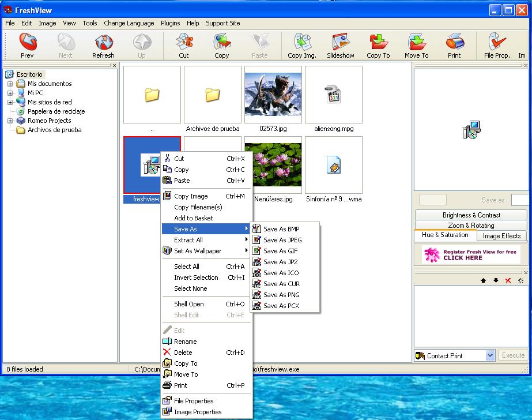Open the Tools menu
532x420 pixels.
click(x=89, y=23)
